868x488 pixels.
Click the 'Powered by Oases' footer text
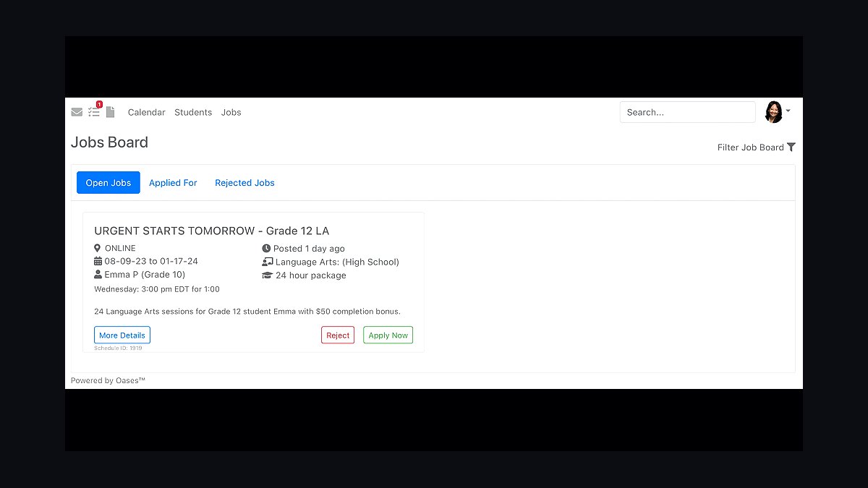[108, 380]
